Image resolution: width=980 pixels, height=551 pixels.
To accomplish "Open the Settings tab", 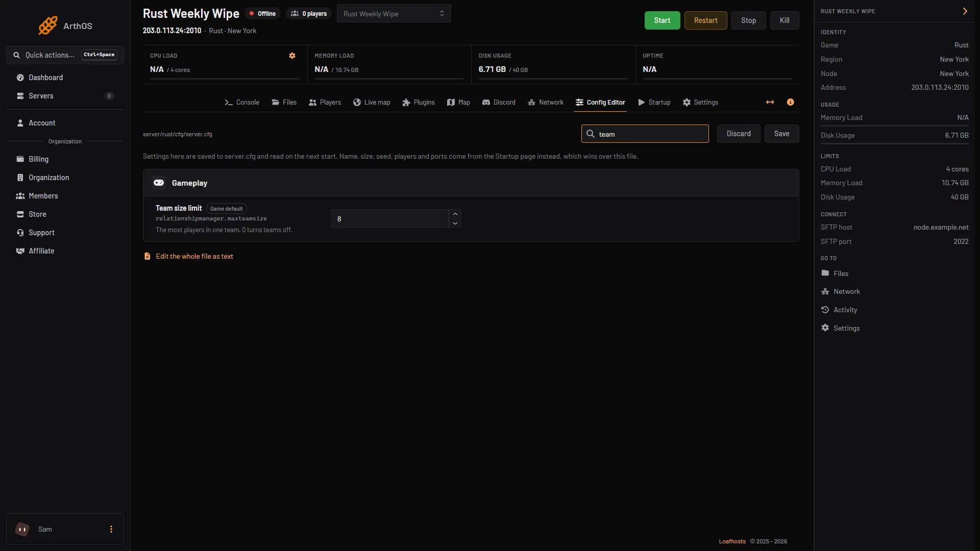I will click(700, 102).
